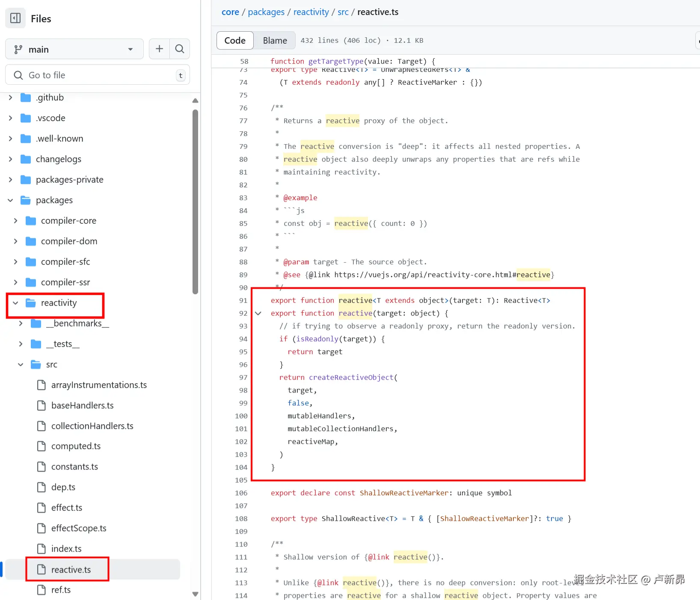The image size is (700, 600).
Task: Select line number 106
Action: (241, 493)
